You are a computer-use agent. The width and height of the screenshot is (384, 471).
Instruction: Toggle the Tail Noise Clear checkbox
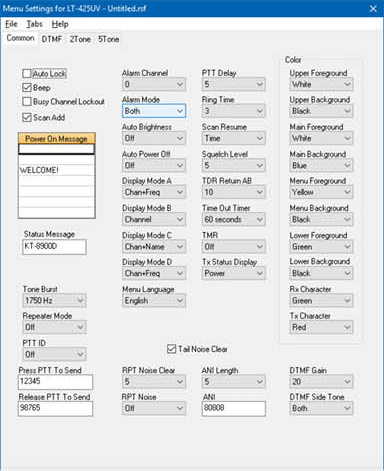coord(171,349)
